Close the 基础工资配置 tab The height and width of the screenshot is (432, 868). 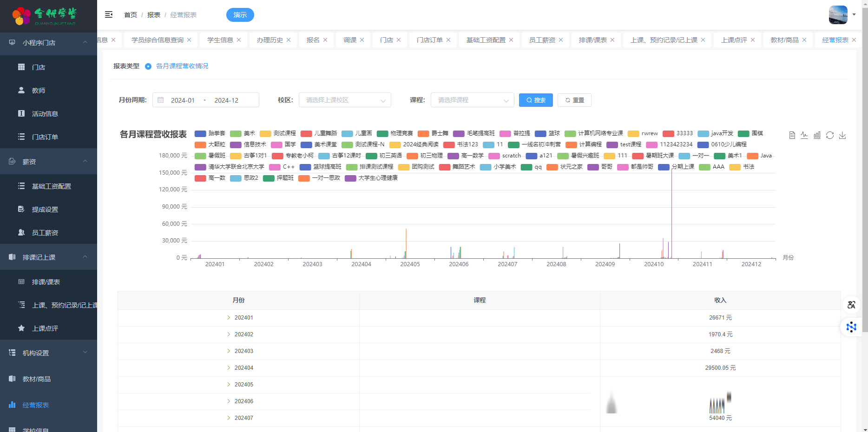click(x=511, y=40)
